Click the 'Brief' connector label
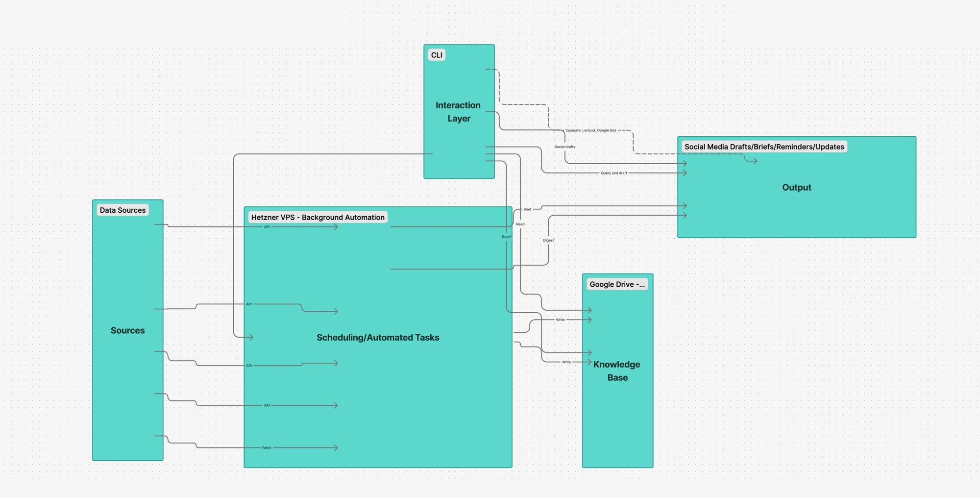 coord(527,209)
